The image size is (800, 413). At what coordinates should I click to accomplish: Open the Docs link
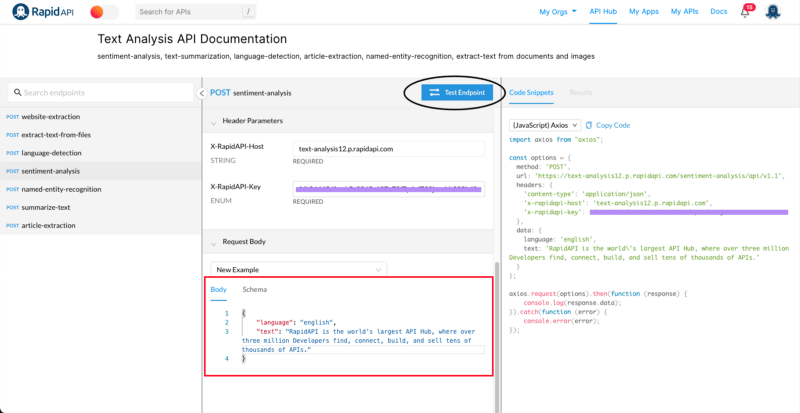[x=718, y=12]
